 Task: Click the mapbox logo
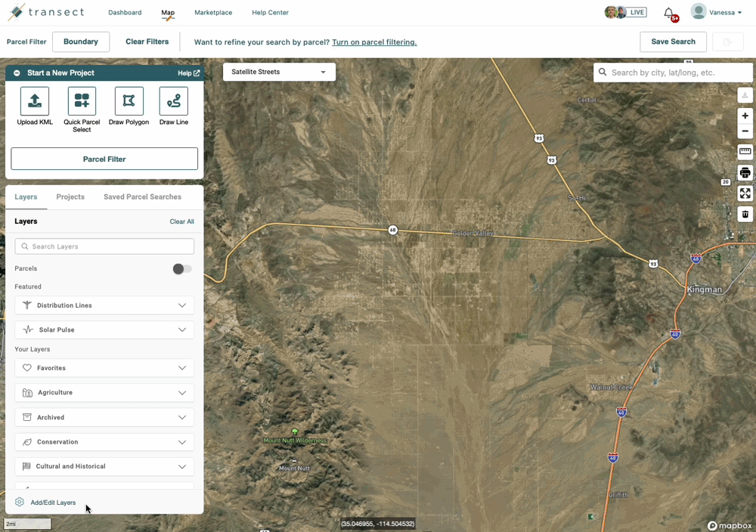click(x=730, y=526)
